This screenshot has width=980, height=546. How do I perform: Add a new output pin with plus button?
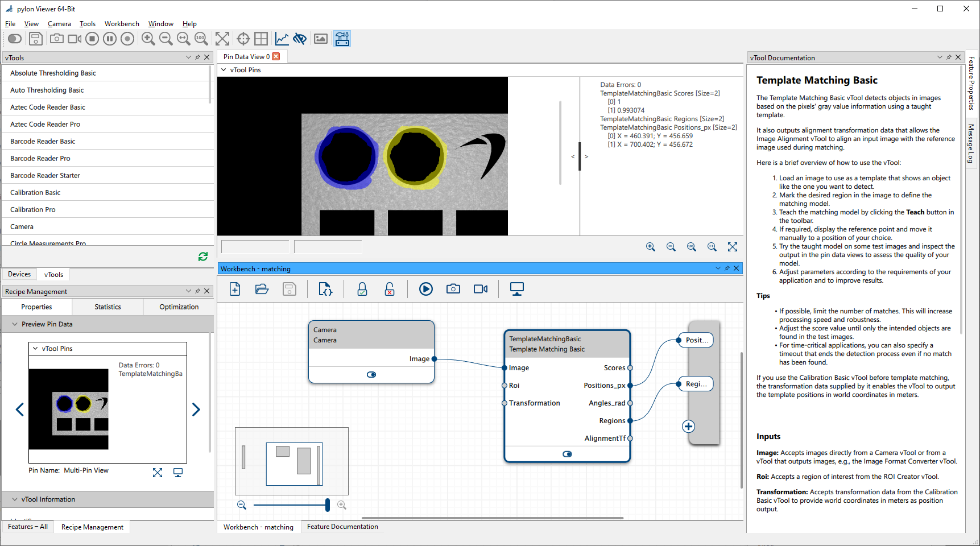[688, 427]
